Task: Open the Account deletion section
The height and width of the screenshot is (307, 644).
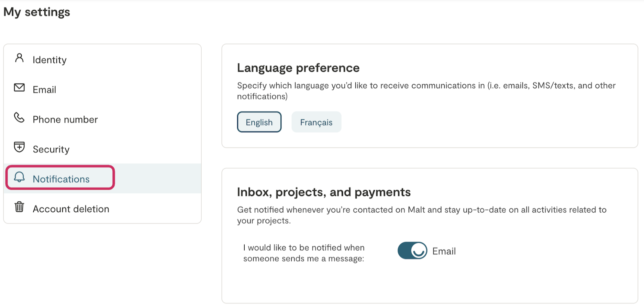Action: 71,209
